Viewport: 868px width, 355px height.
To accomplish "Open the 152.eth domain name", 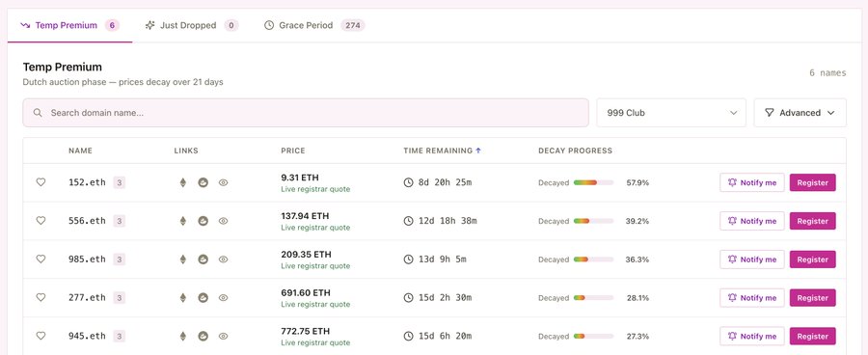I will (87, 182).
